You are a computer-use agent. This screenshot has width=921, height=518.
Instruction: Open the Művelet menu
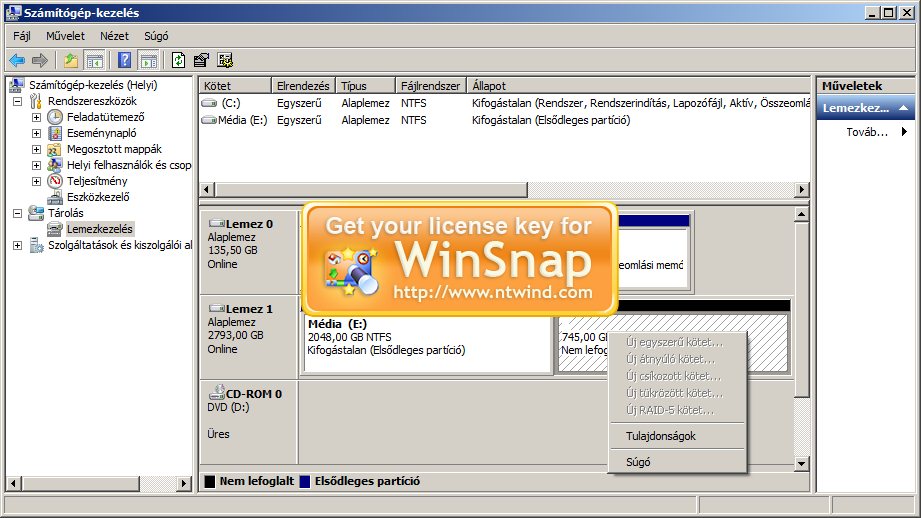click(65, 36)
